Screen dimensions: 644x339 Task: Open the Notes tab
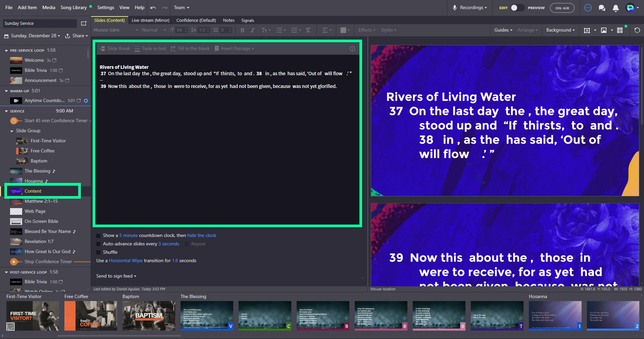pyautogui.click(x=229, y=20)
